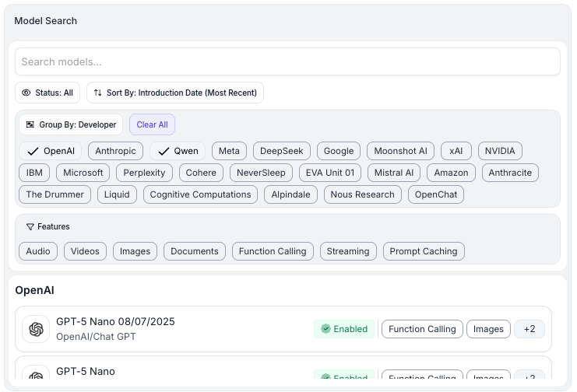The image size is (577, 392).
Task: Click the eye icon in the Status filter
Action: pos(26,93)
